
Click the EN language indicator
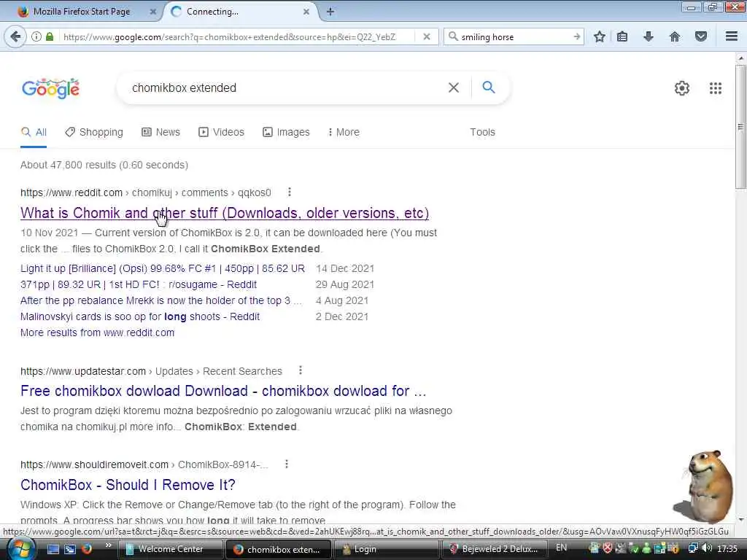pos(562,548)
